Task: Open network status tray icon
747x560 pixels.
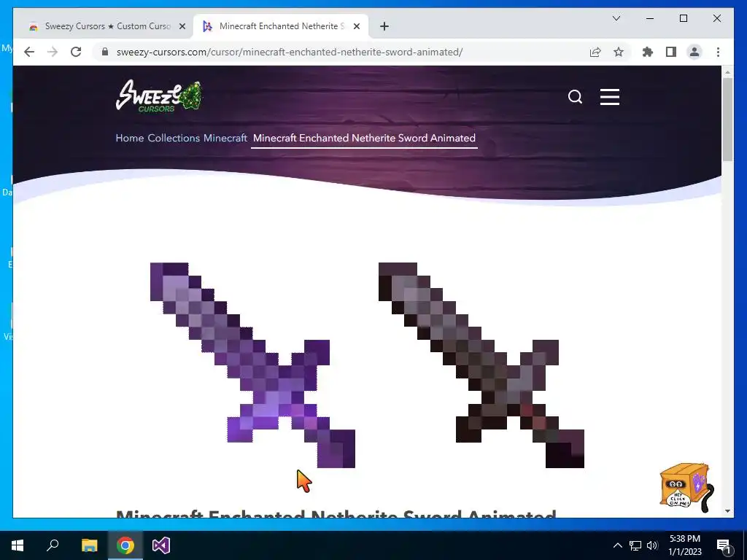Action: (635, 545)
